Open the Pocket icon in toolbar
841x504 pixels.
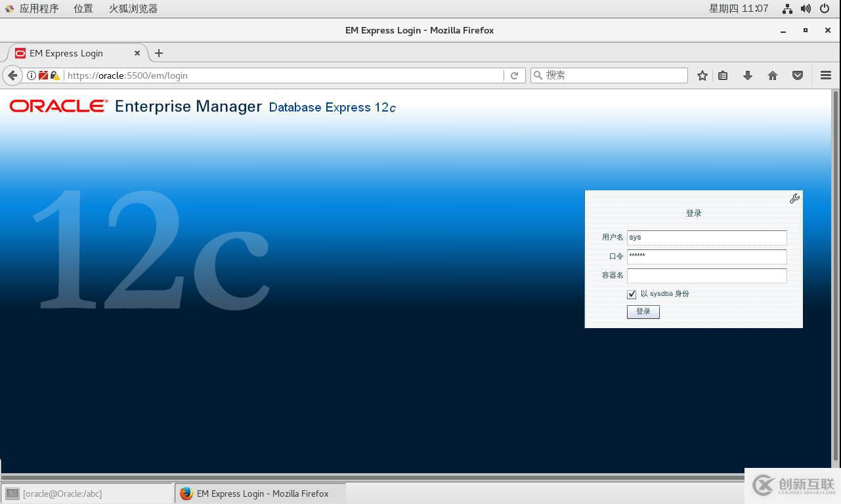click(x=798, y=75)
